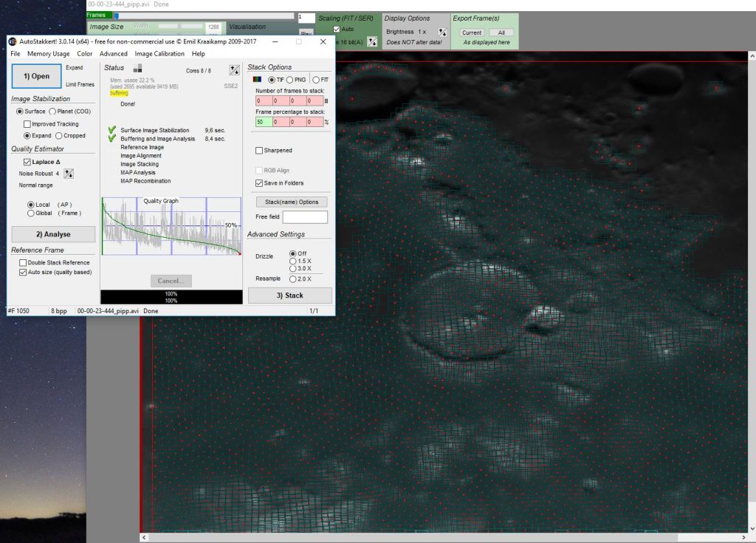756x543 pixels.
Task: Select PNG output format
Action: click(x=290, y=80)
